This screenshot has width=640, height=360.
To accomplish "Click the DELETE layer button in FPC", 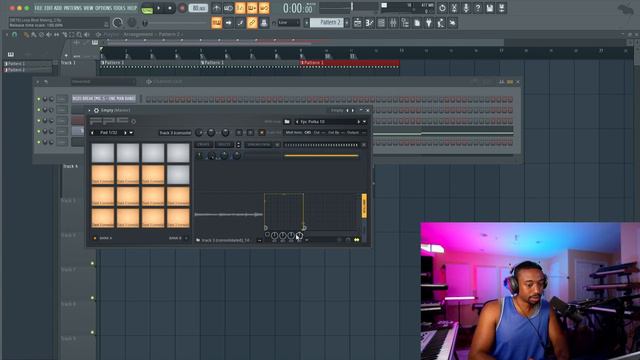I will point(224,145).
